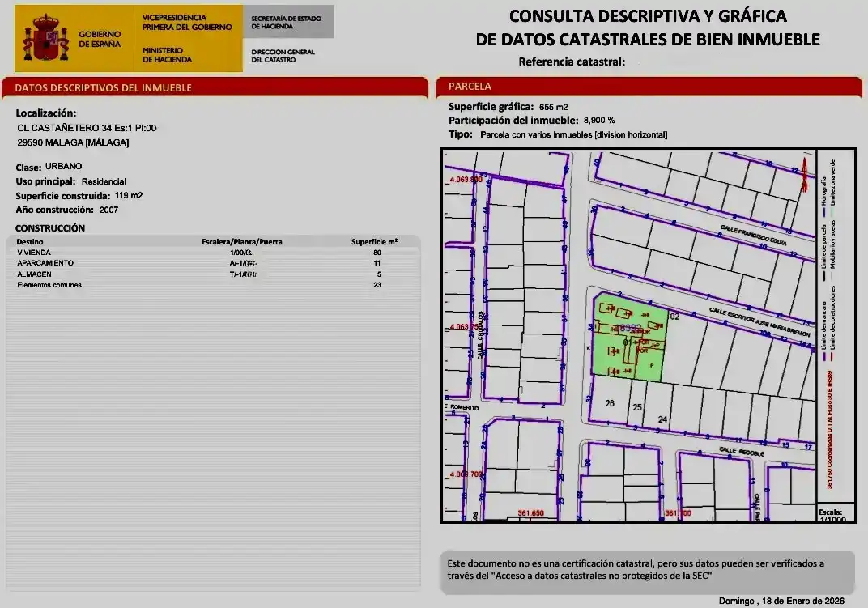
Task: Click 'CALLE ESCRITOR JOSE MARIA BREMON' street label
Action: 759,322
